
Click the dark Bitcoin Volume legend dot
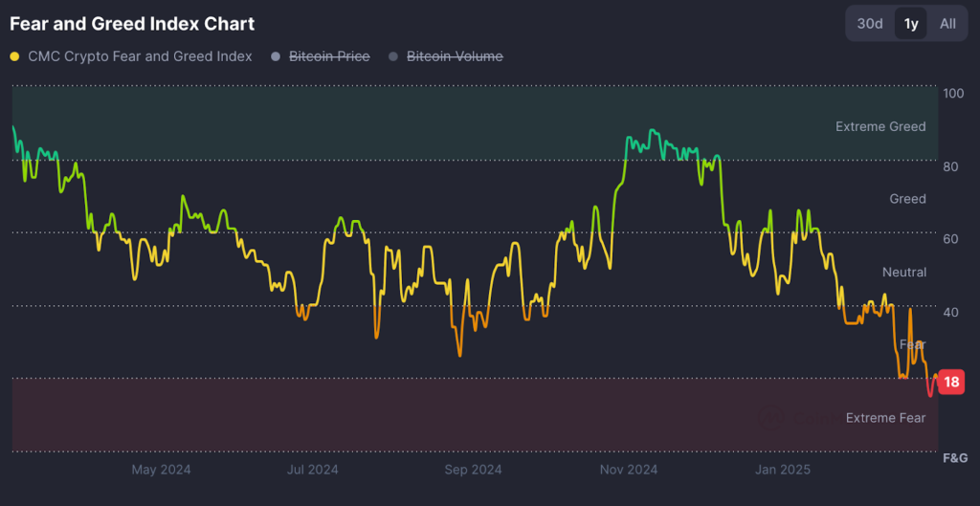click(x=393, y=56)
